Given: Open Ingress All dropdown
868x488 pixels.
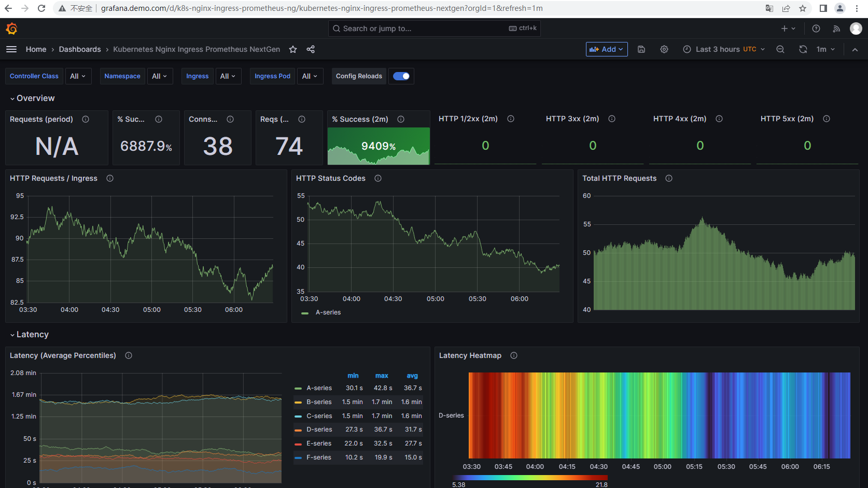Looking at the screenshot, I should 228,76.
